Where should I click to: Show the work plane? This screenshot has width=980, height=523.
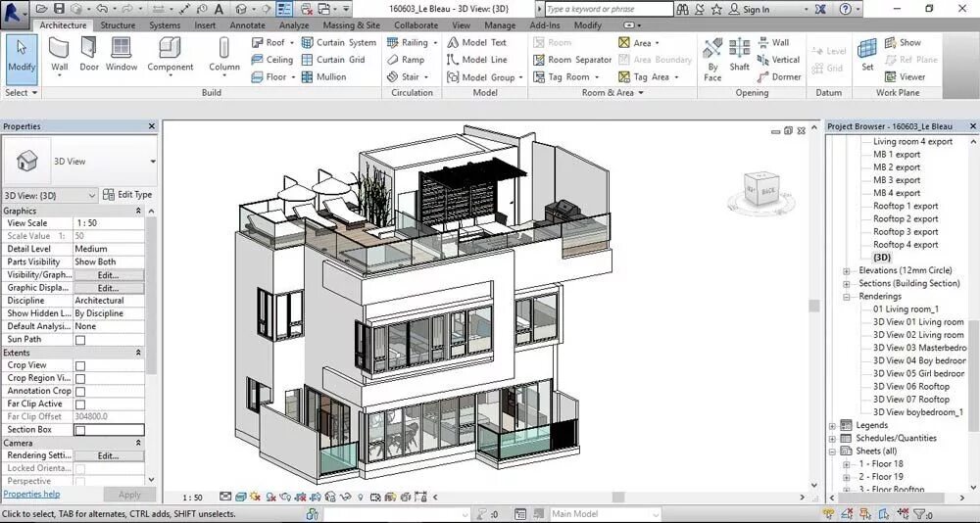coord(904,42)
